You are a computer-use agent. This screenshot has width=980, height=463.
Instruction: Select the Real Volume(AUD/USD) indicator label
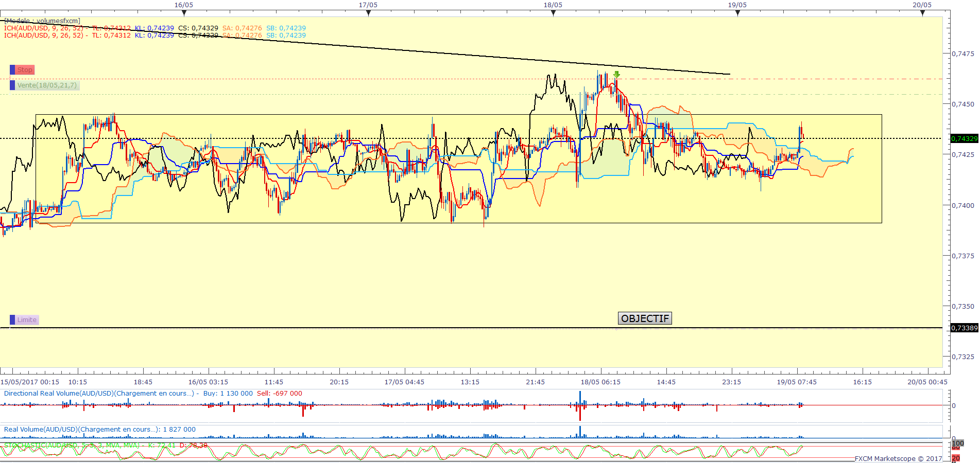click(x=81, y=430)
